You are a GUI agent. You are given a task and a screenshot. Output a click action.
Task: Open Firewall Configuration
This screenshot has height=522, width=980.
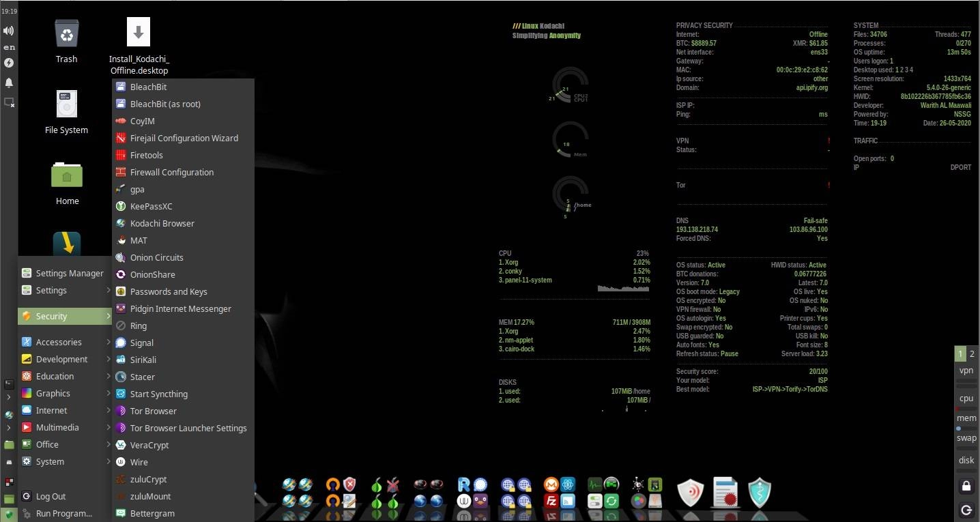(x=183, y=173)
